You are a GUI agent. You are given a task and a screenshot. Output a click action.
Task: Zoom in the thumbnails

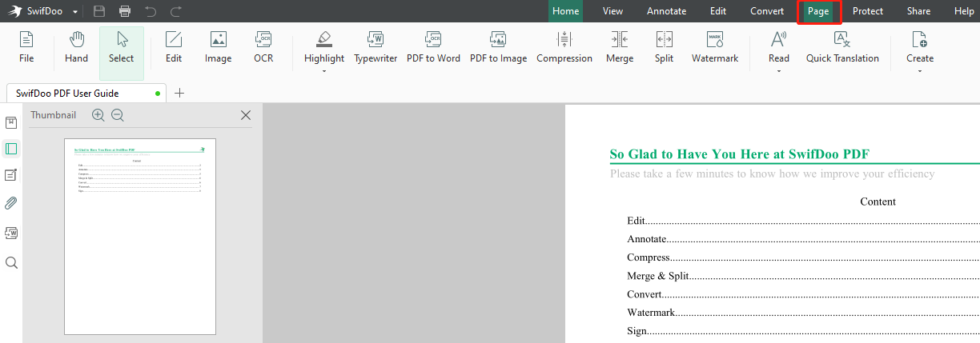(98, 115)
